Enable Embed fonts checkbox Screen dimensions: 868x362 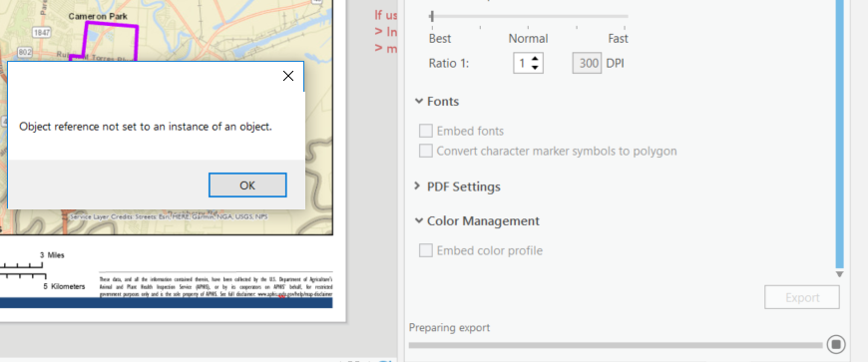click(x=426, y=132)
